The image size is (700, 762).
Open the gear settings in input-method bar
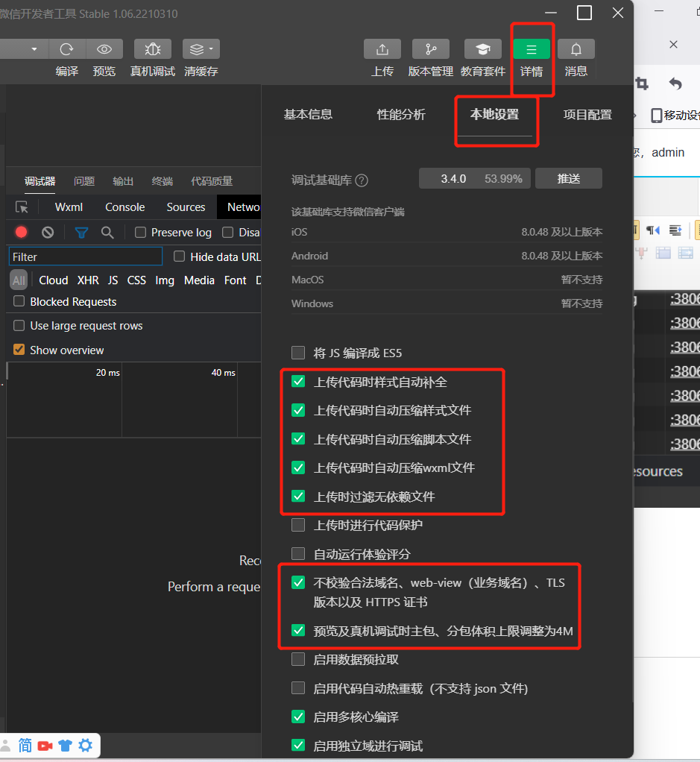tap(86, 745)
